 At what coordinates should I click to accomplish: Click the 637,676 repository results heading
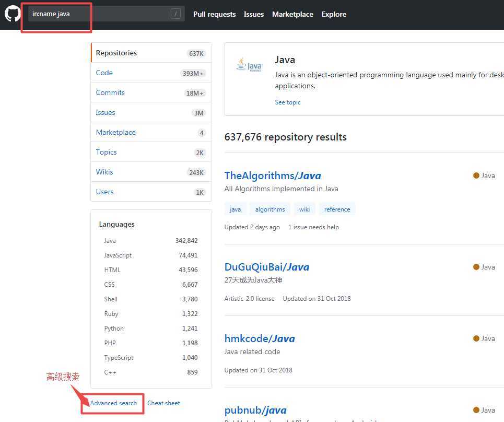(x=286, y=137)
